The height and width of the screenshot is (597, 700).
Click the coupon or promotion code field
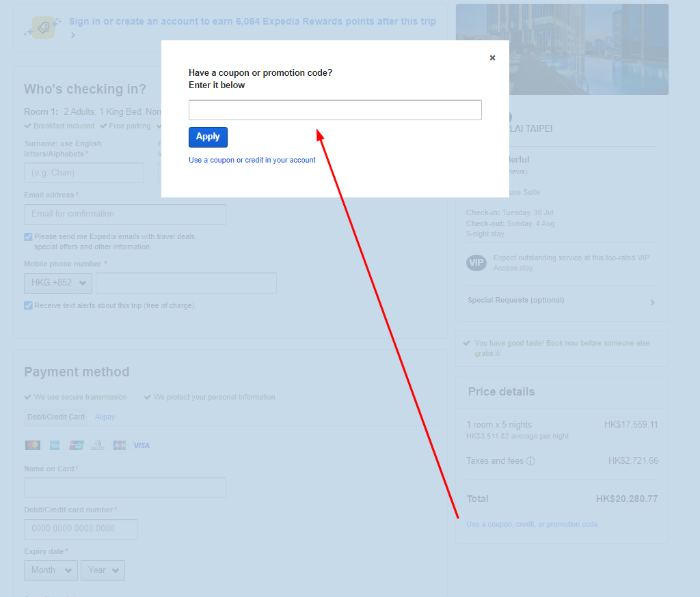pyautogui.click(x=335, y=110)
